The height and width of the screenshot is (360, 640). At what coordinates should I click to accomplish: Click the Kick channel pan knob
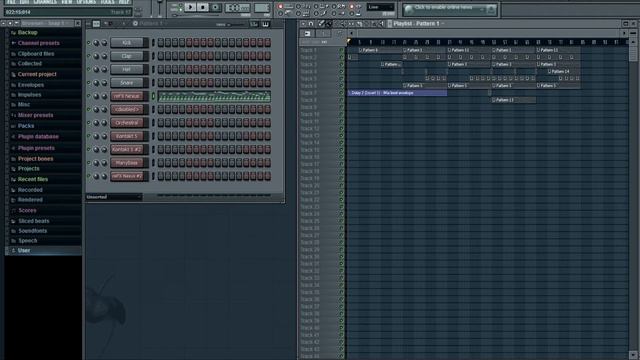pos(96,43)
